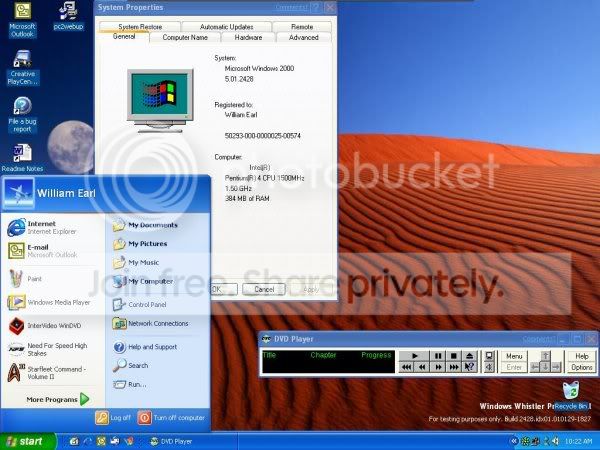Image resolution: width=600 pixels, height=450 pixels.
Task: Click the William Earl user picture
Action: 18,193
